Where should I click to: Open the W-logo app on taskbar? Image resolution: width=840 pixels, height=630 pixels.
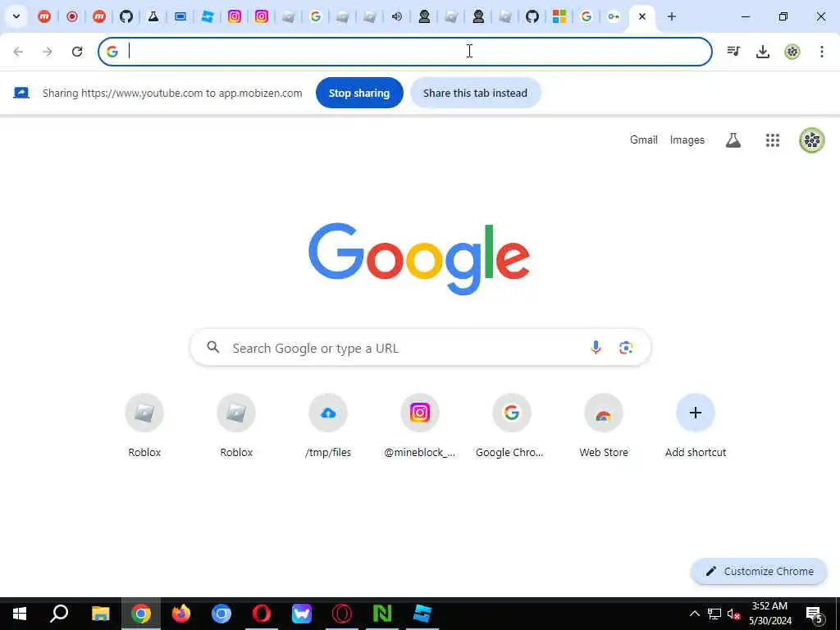[302, 614]
